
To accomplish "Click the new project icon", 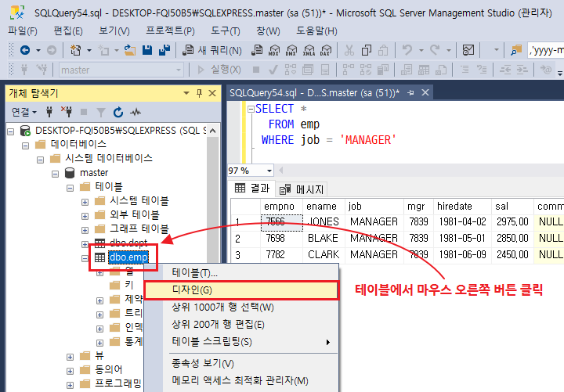I will [75, 50].
